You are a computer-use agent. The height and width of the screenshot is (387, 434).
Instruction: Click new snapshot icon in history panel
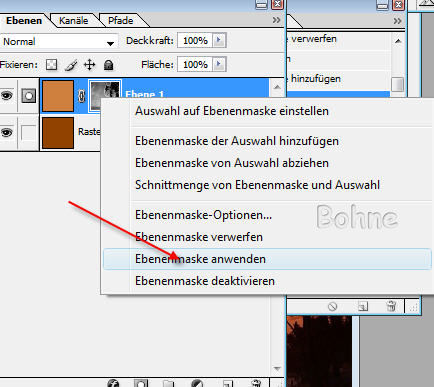coord(363,306)
